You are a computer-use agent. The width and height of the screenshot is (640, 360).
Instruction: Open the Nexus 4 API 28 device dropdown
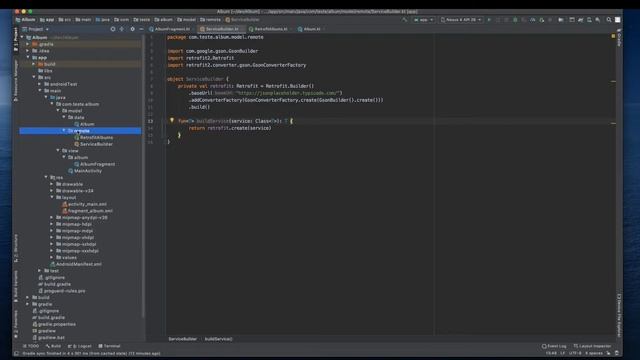(461, 20)
